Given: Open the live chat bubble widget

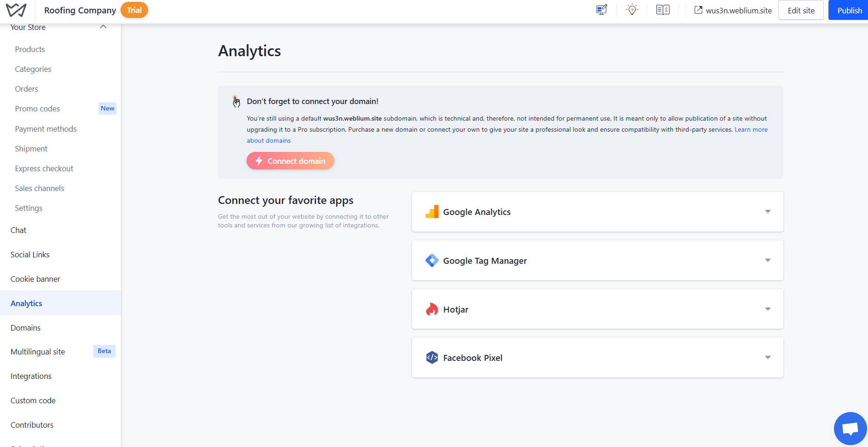Looking at the screenshot, I should tap(850, 429).
